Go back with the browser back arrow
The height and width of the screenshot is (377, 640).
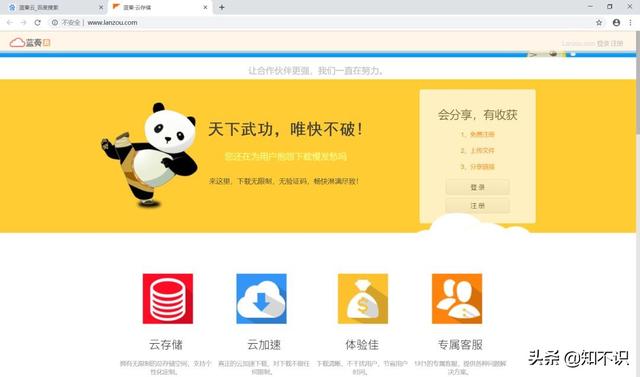(x=10, y=23)
